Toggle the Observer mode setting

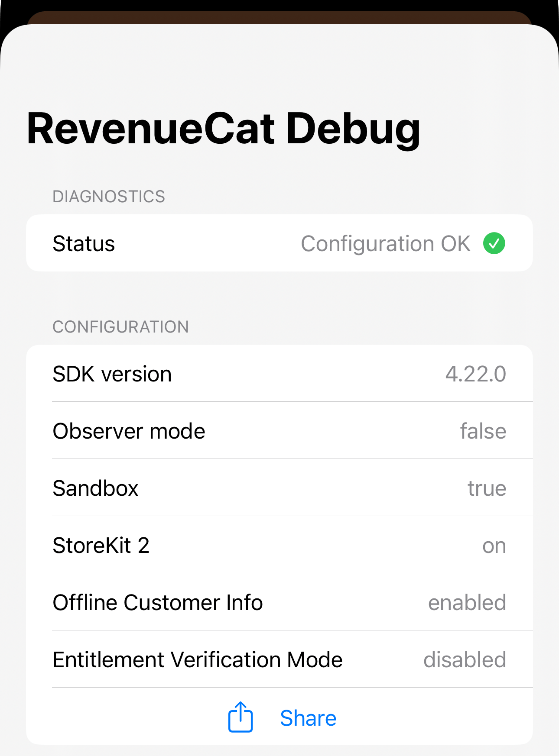click(x=279, y=430)
